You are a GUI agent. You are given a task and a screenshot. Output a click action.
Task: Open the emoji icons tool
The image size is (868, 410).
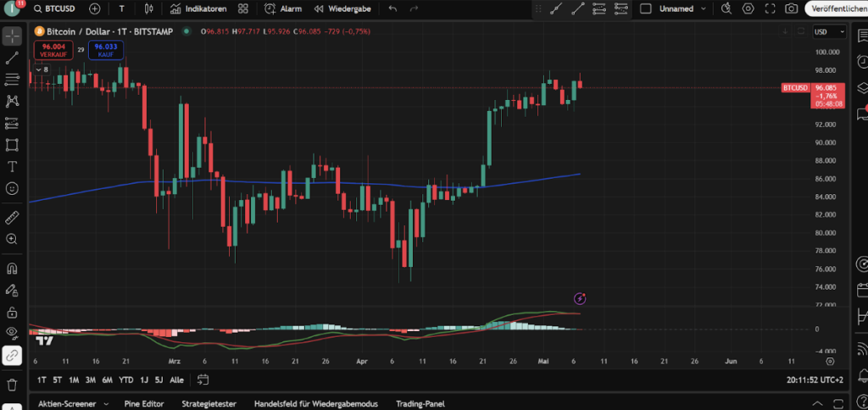tap(12, 189)
